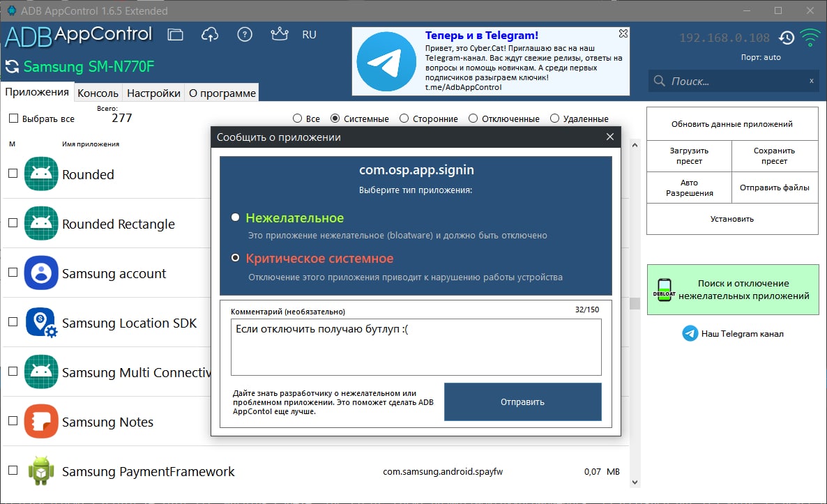Image resolution: width=827 pixels, height=504 pixels.
Task: Select the Системные filter radio button
Action: point(335,119)
